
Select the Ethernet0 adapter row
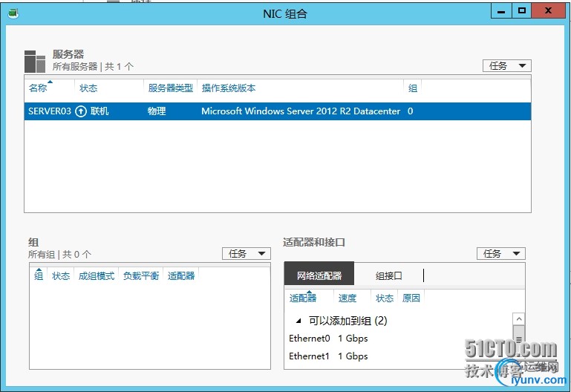[x=399, y=339]
